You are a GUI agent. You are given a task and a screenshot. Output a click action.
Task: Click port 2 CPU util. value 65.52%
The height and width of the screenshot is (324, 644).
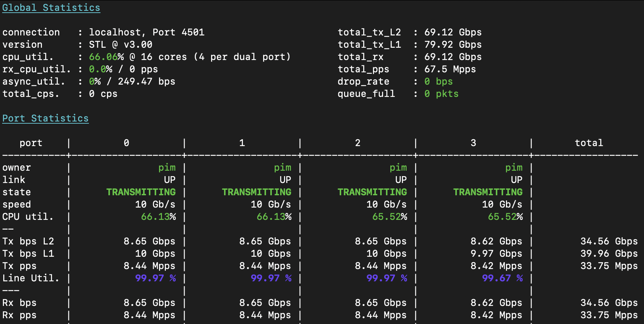(389, 217)
